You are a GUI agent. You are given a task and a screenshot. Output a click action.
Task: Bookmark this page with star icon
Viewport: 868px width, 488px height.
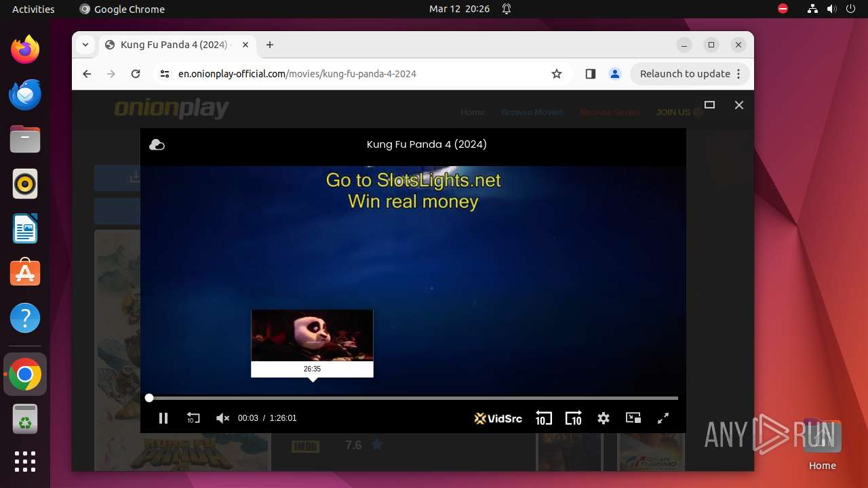pos(557,74)
